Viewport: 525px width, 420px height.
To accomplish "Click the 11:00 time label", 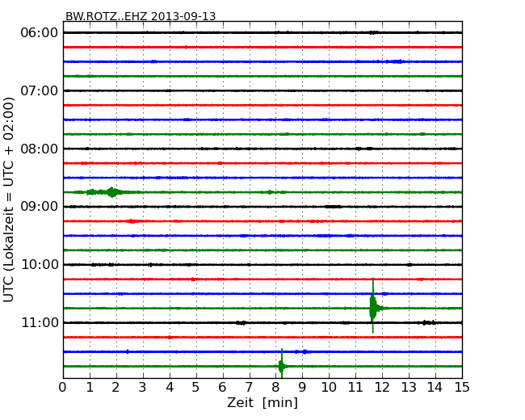I will (40, 322).
